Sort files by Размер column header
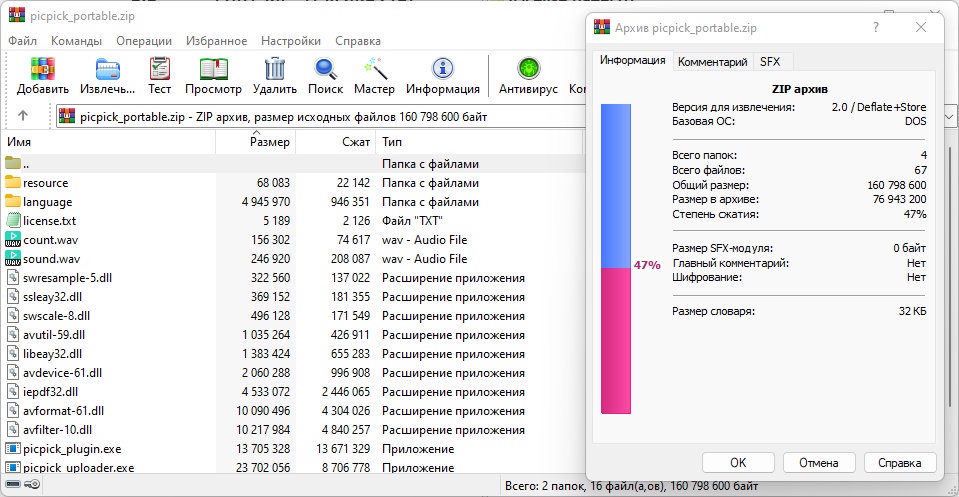959x497 pixels. (x=269, y=142)
